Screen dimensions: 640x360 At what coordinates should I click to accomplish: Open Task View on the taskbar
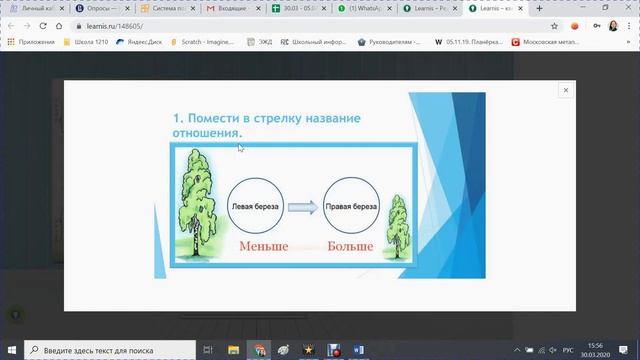point(208,350)
